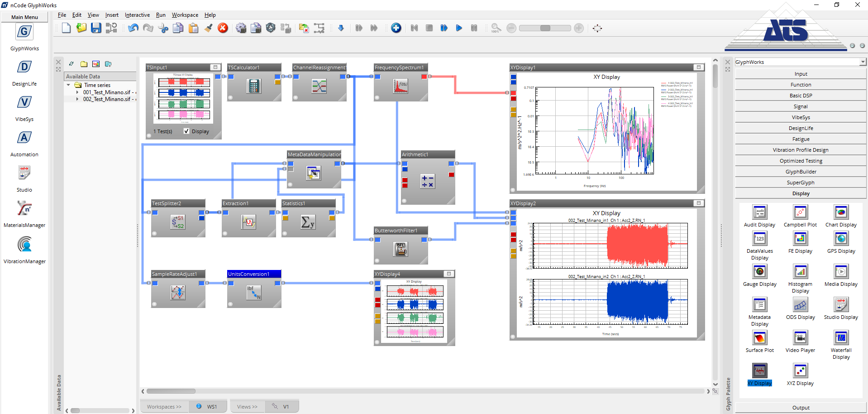The height and width of the screenshot is (414, 868).
Task: Click the zoom in plus button
Action: pos(579,28)
